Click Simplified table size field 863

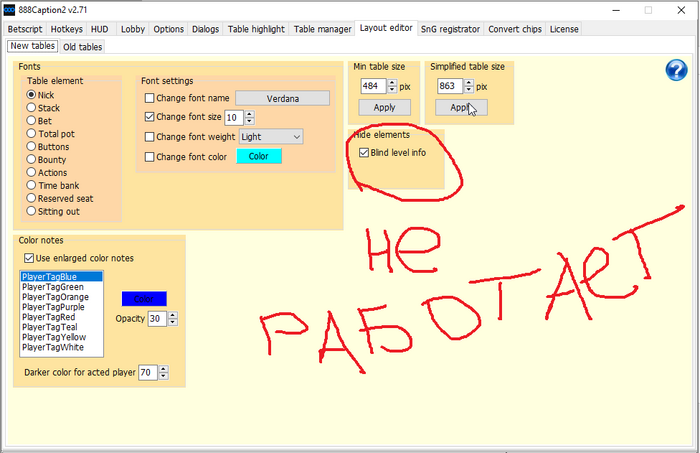tap(450, 86)
